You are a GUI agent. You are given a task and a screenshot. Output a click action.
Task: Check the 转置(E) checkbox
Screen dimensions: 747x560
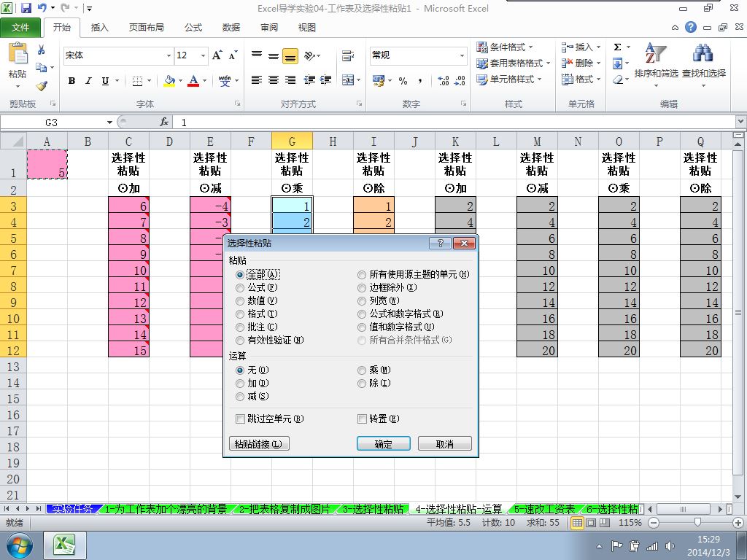tap(362, 419)
